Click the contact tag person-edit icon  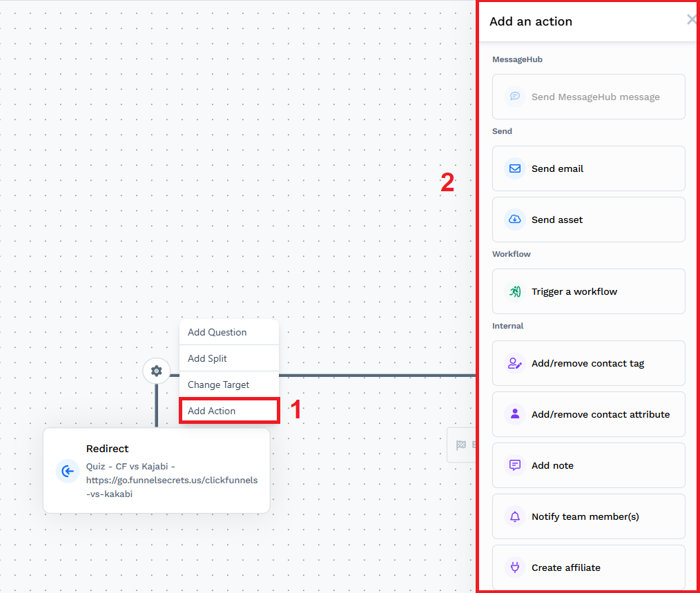coord(515,363)
